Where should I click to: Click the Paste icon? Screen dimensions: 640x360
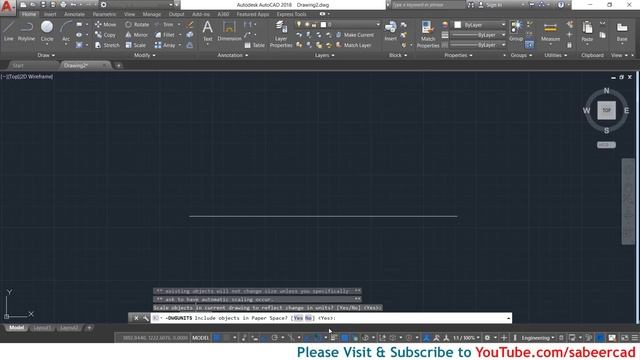pyautogui.click(x=587, y=32)
